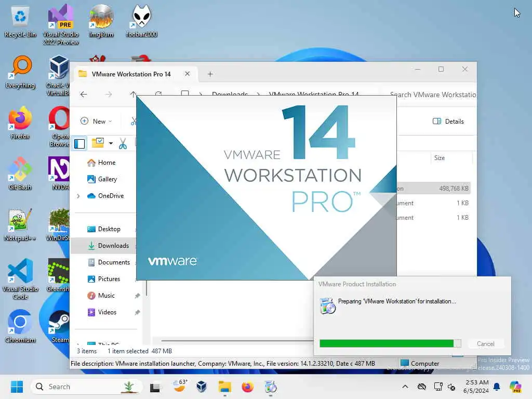This screenshot has width=532, height=399.
Task: Select Home in the navigation pane
Action: point(102,163)
